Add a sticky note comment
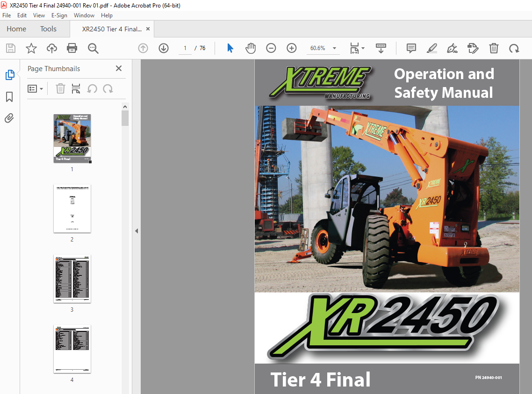Screen dimensions: 532x394 point(411,48)
